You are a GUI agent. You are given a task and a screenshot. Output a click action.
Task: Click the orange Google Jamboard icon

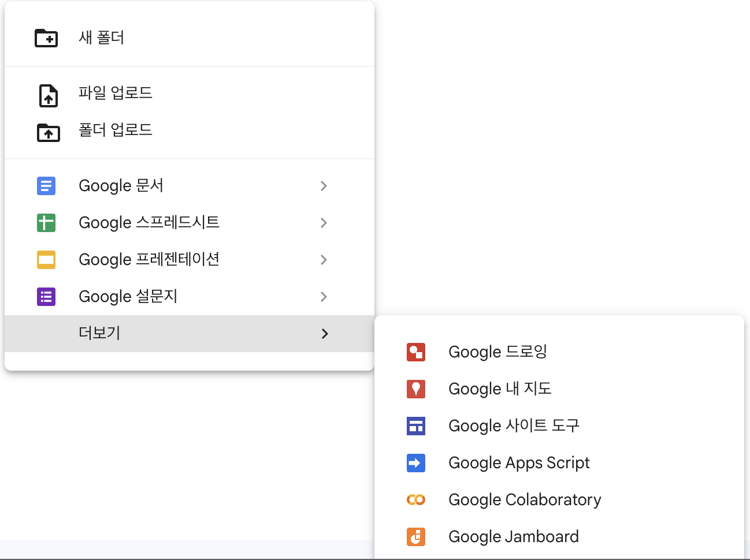416,537
